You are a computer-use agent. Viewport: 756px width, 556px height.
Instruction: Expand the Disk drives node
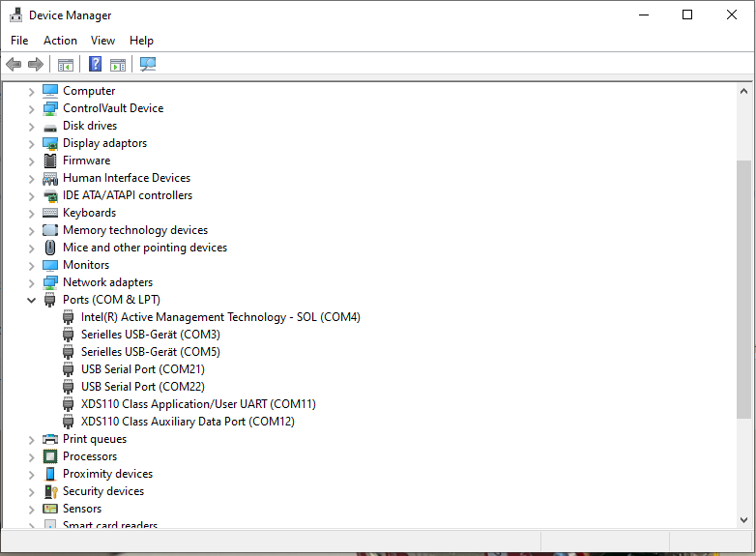click(31, 127)
